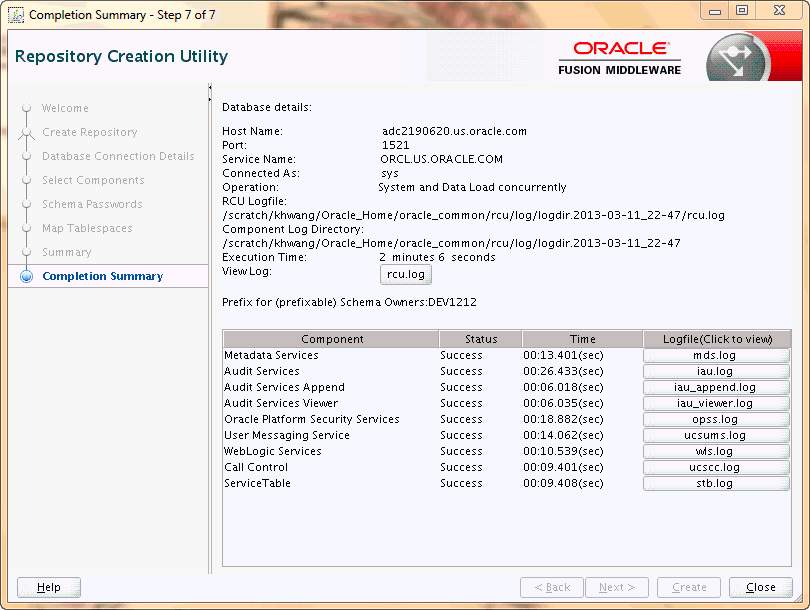Select the Schema Passwords step
This screenshot has height=610, width=810.
(92, 204)
